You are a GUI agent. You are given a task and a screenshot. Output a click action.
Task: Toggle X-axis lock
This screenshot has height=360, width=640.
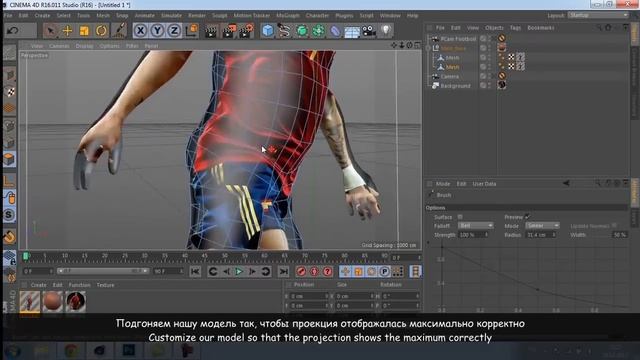tap(140, 31)
